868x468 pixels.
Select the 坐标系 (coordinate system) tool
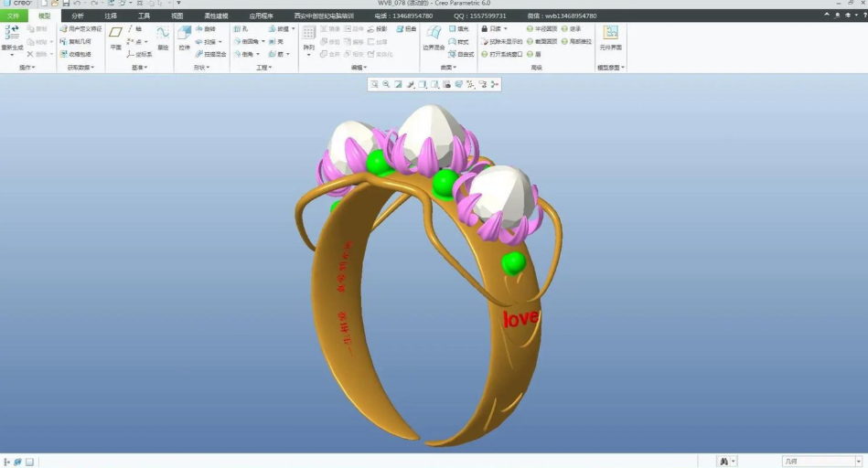click(x=139, y=54)
